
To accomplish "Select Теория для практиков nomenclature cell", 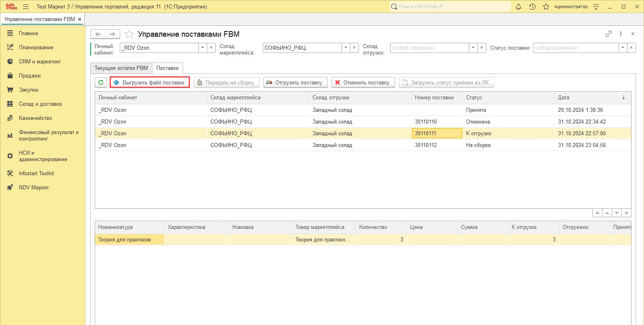I will click(x=130, y=239).
